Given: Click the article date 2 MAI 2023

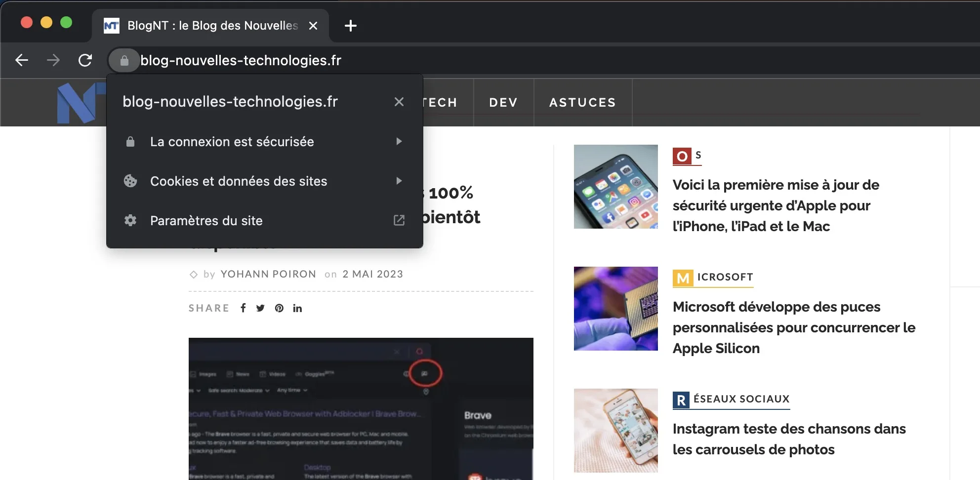Looking at the screenshot, I should click(373, 274).
